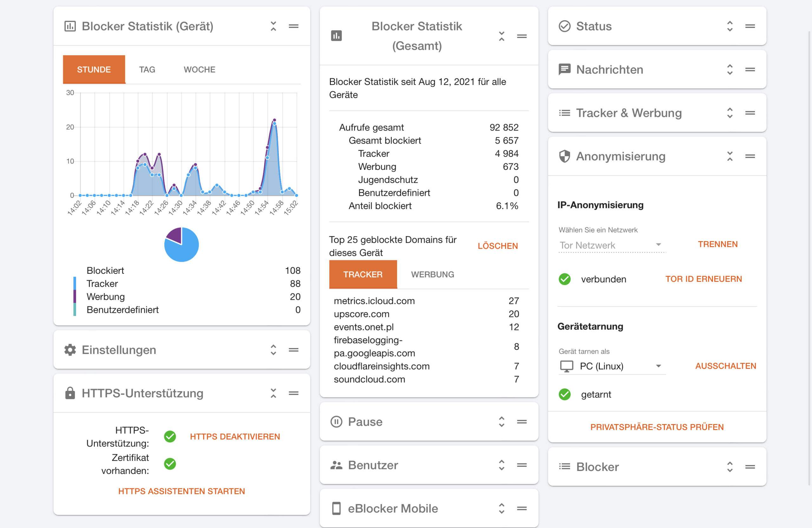Click the HTTPS-Unterstützung lock icon
This screenshot has height=528, width=812.
pos(70,393)
